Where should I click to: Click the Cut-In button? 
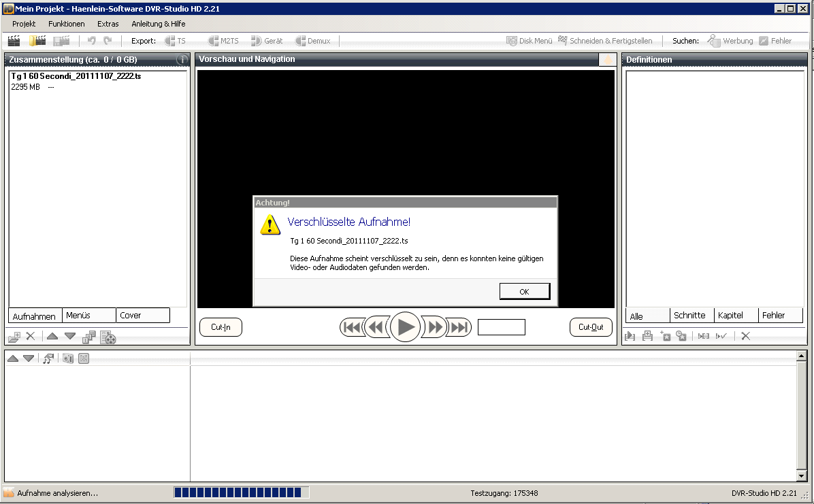(221, 327)
